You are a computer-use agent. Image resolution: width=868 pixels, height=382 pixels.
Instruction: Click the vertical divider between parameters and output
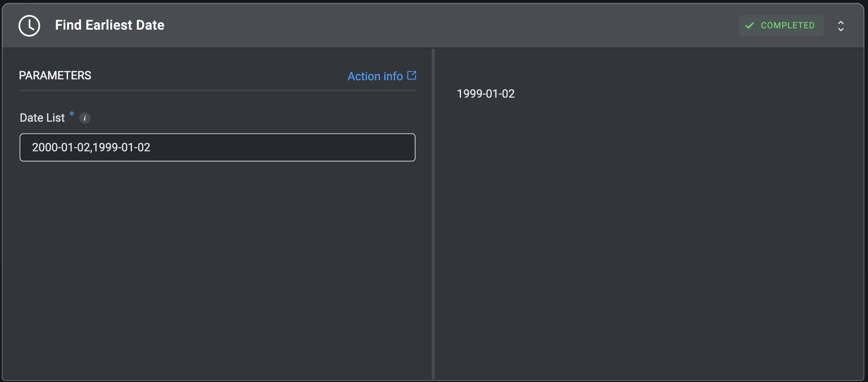point(433,214)
